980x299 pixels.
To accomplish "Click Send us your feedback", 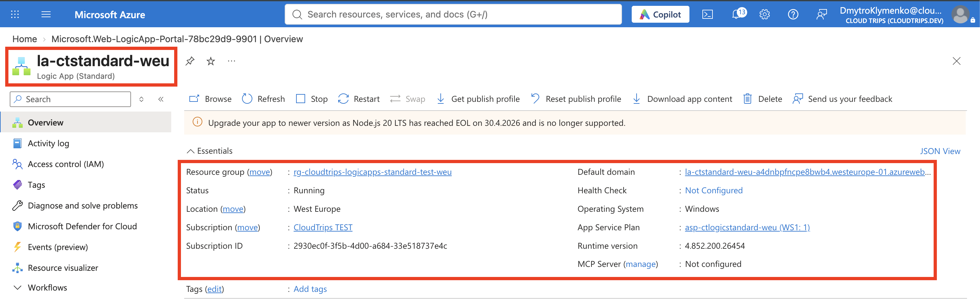I will click(842, 99).
